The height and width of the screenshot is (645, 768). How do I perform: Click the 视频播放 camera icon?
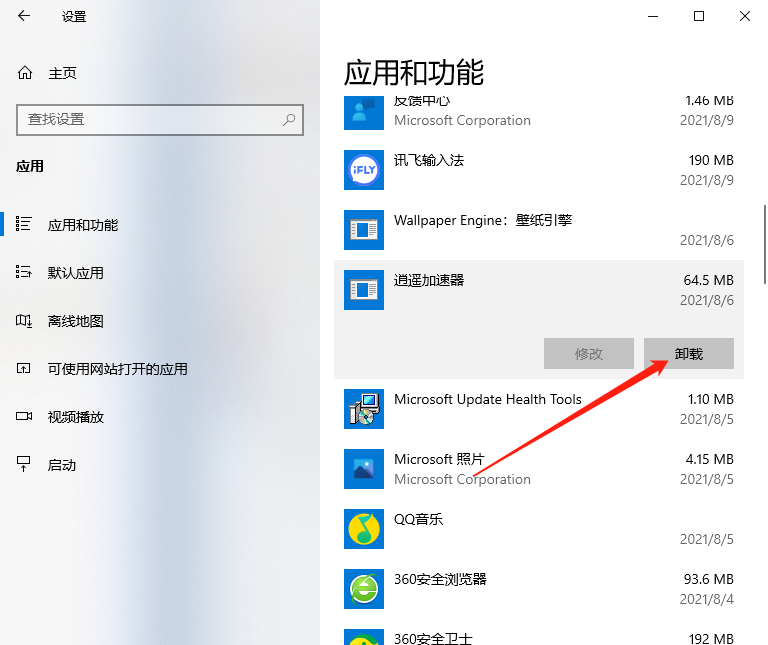[x=24, y=416]
